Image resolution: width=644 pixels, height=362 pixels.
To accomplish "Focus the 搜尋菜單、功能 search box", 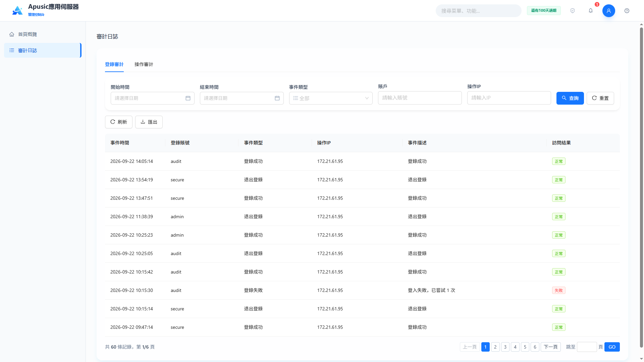I will [x=478, y=11].
